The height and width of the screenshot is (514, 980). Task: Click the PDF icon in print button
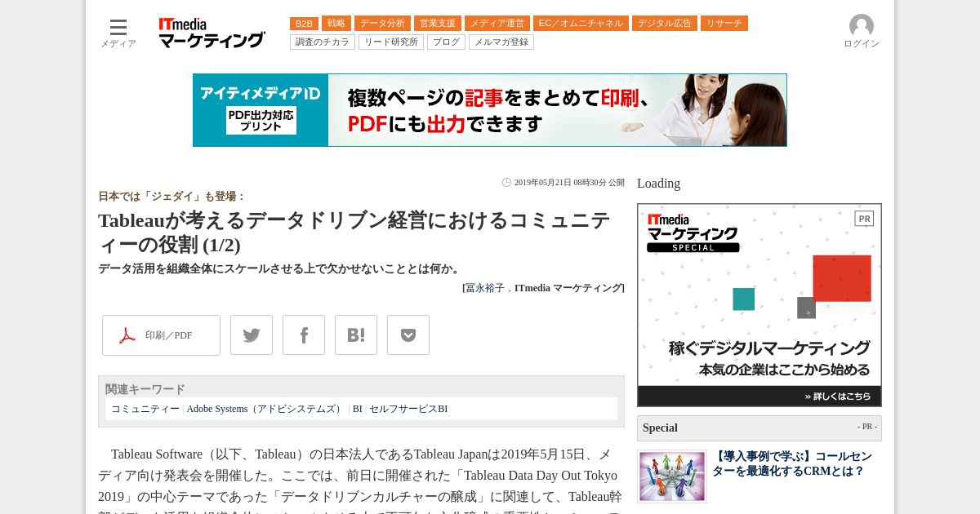[x=127, y=335]
